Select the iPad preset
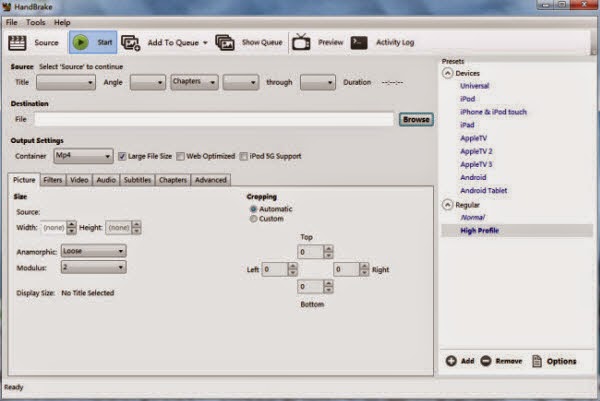This screenshot has width=600, height=401. pos(467,125)
